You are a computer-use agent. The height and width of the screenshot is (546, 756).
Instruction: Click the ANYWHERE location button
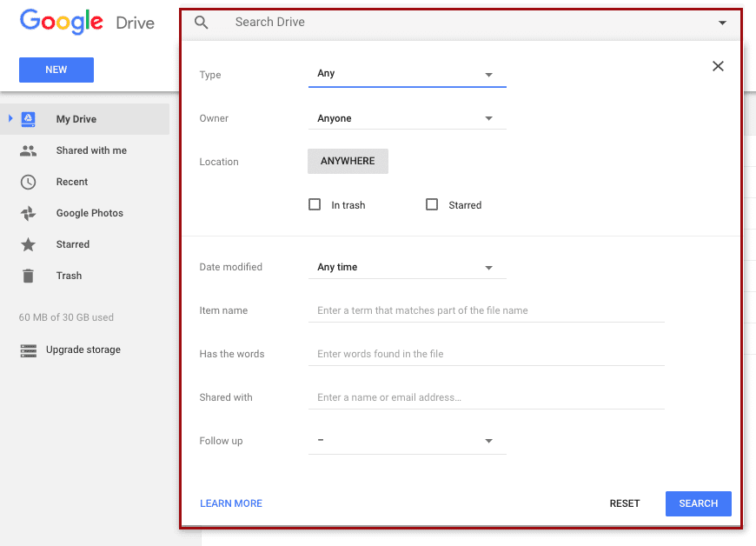click(x=348, y=161)
